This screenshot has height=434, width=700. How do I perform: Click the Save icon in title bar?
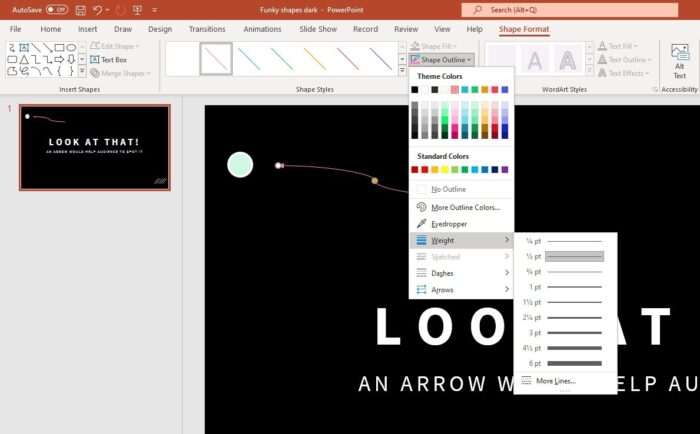click(x=80, y=10)
